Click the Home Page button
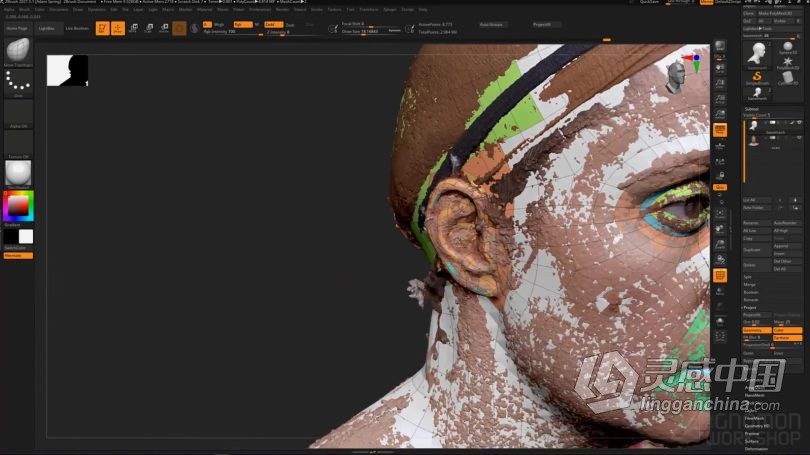The width and height of the screenshot is (810, 455). pyautogui.click(x=17, y=28)
